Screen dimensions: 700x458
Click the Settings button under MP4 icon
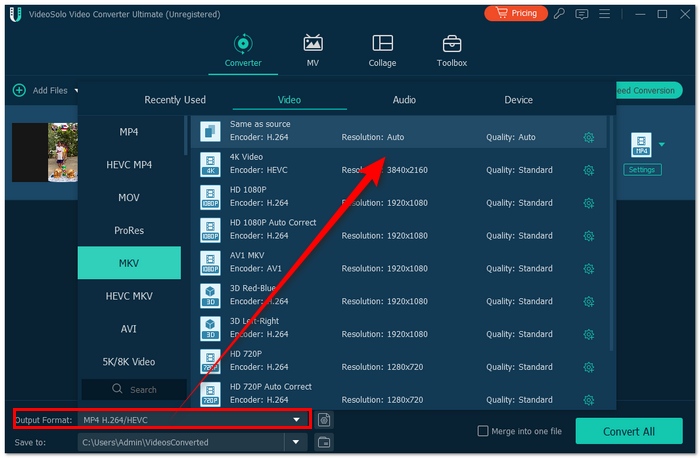point(642,170)
